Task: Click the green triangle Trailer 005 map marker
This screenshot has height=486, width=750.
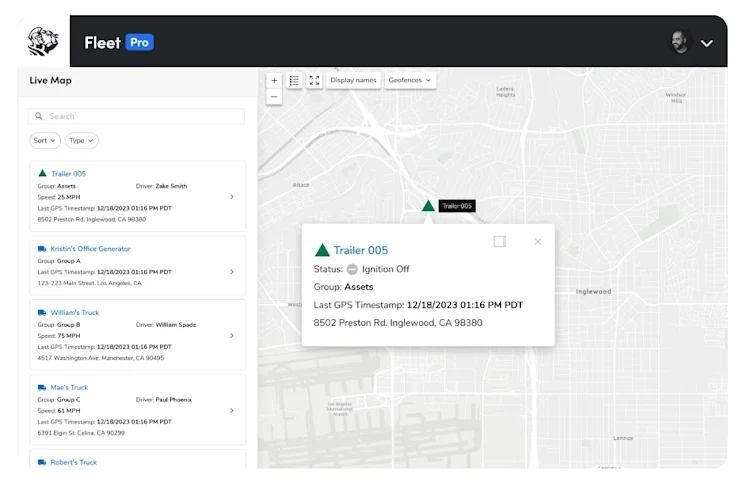Action: (428, 206)
